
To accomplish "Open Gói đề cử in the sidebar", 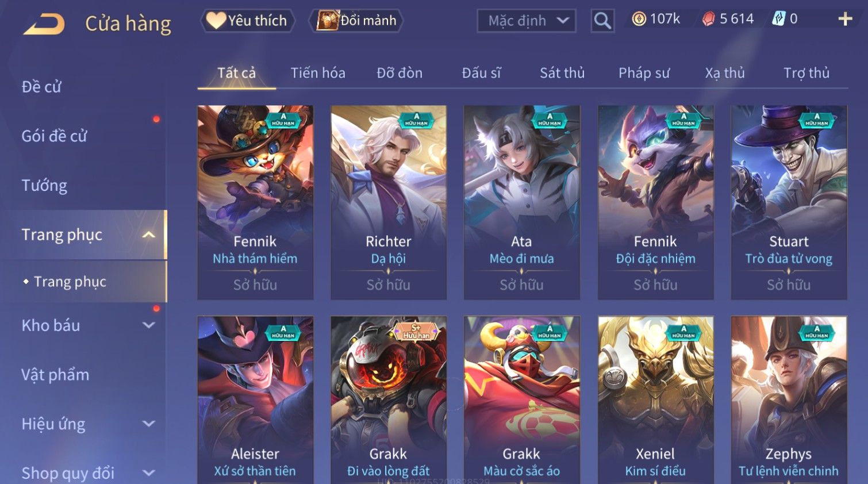I will [54, 136].
